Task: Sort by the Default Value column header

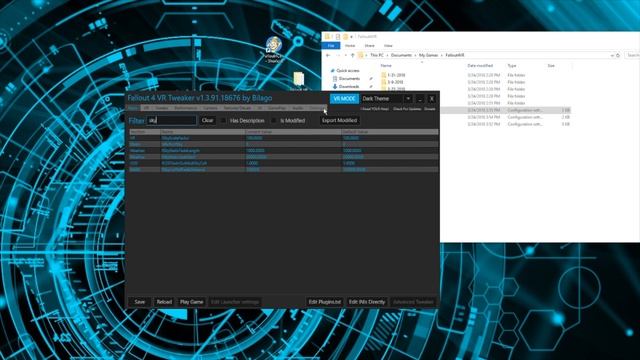Action: [390, 132]
